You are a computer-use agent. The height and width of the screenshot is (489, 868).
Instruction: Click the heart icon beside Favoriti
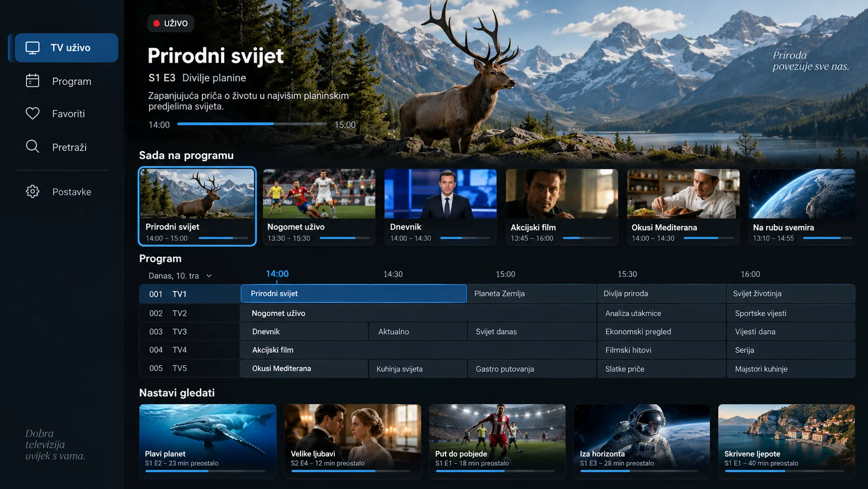click(x=33, y=113)
